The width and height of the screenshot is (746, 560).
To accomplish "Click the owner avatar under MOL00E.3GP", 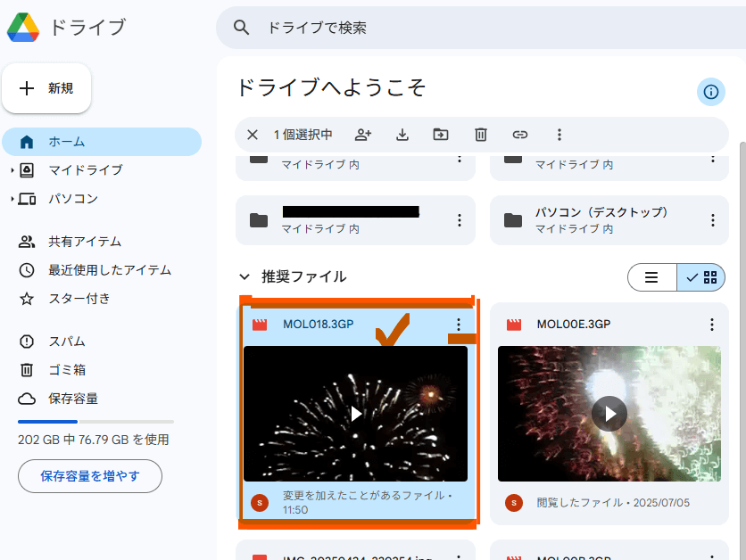I will coord(514,502).
